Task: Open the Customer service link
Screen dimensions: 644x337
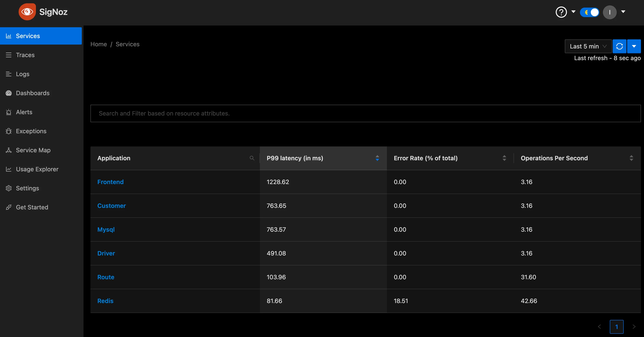Action: 111,206
